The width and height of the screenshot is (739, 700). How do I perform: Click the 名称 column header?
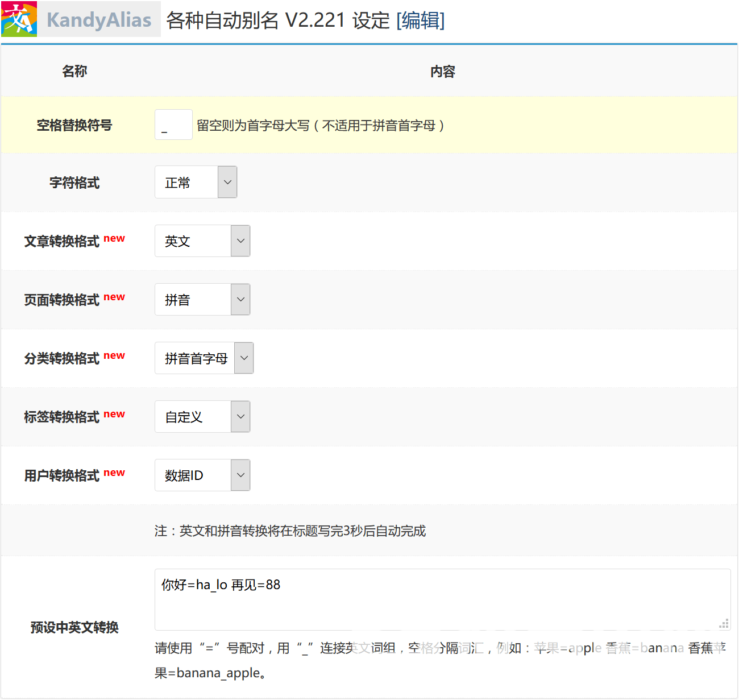click(x=74, y=71)
